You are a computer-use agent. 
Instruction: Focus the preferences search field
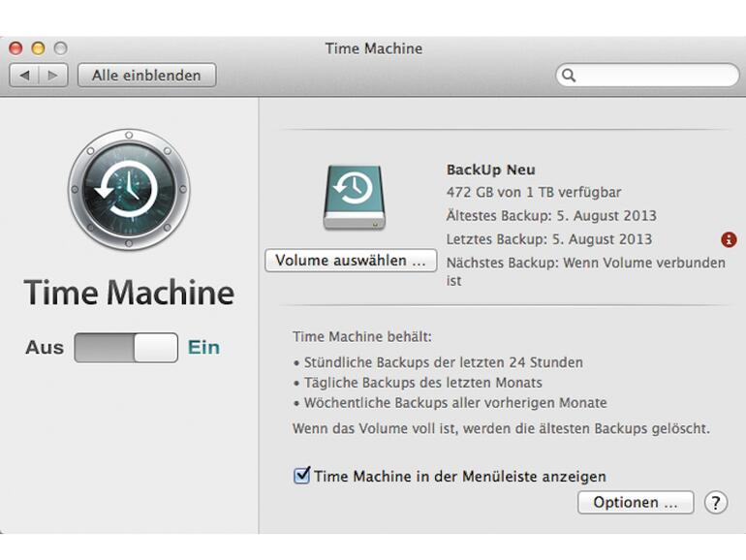647,76
